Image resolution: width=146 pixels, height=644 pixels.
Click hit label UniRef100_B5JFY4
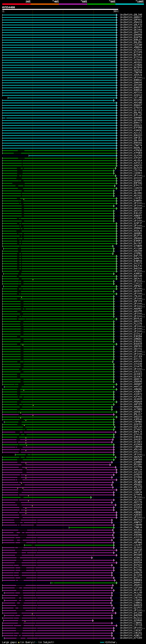(x=131, y=236)
